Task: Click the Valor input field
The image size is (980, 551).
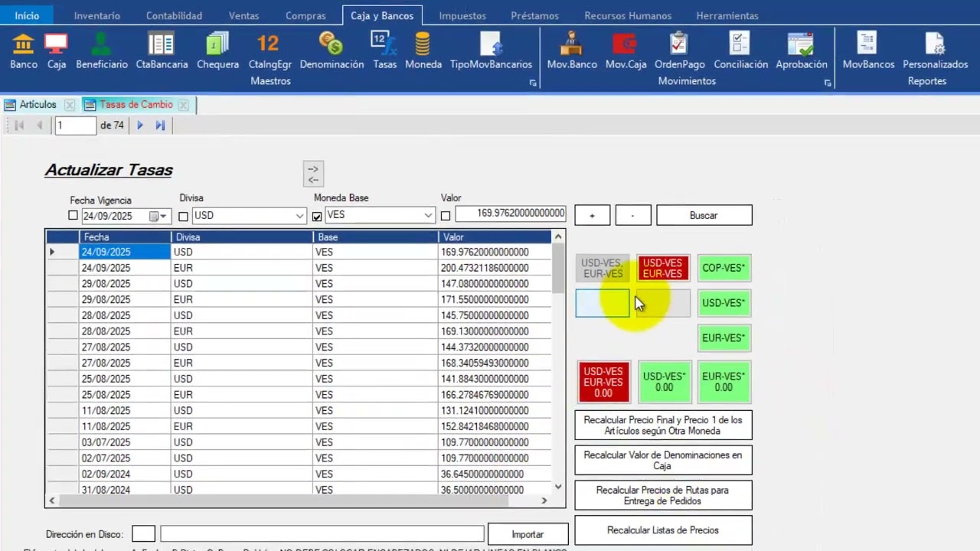Action: (510, 214)
